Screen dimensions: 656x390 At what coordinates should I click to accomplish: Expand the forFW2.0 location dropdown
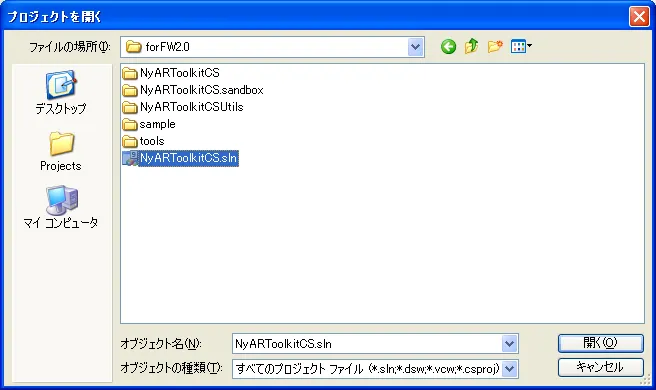point(415,47)
